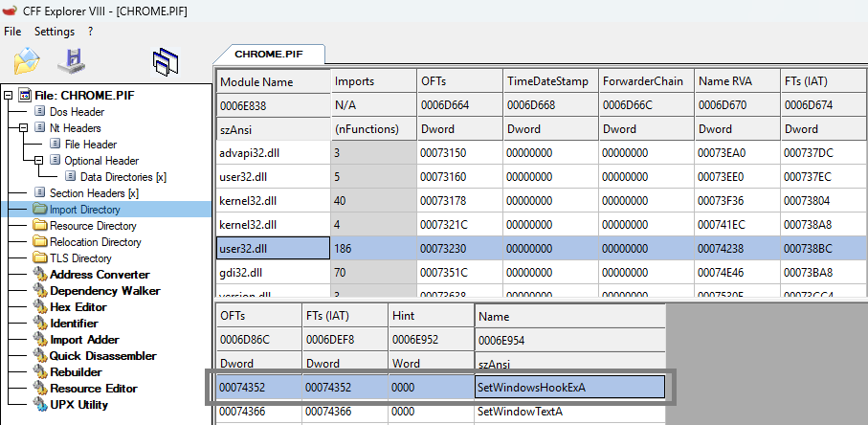Click the Address Converter tool icon
The height and width of the screenshot is (425, 868).
click(x=40, y=274)
